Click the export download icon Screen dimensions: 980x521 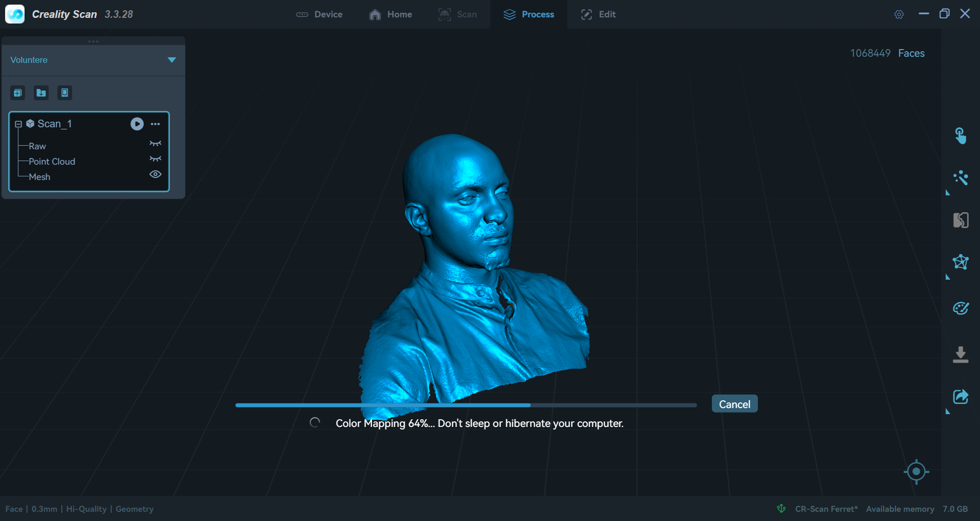pyautogui.click(x=961, y=354)
